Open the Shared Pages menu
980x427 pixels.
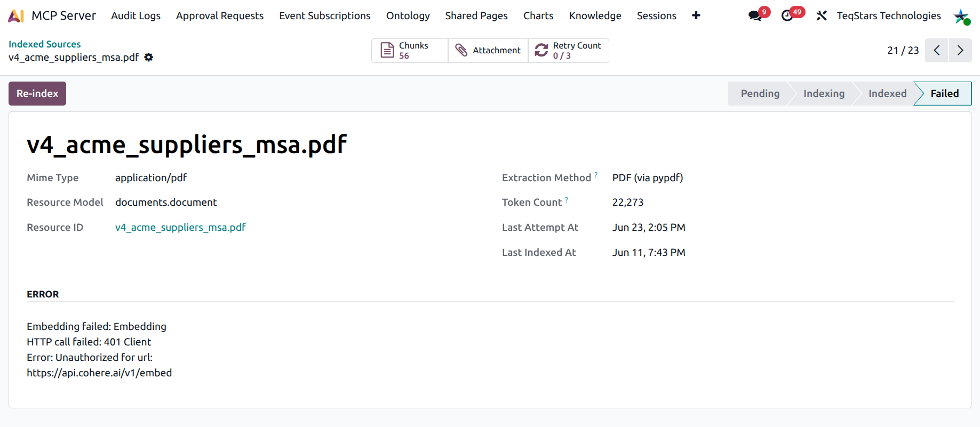(476, 16)
